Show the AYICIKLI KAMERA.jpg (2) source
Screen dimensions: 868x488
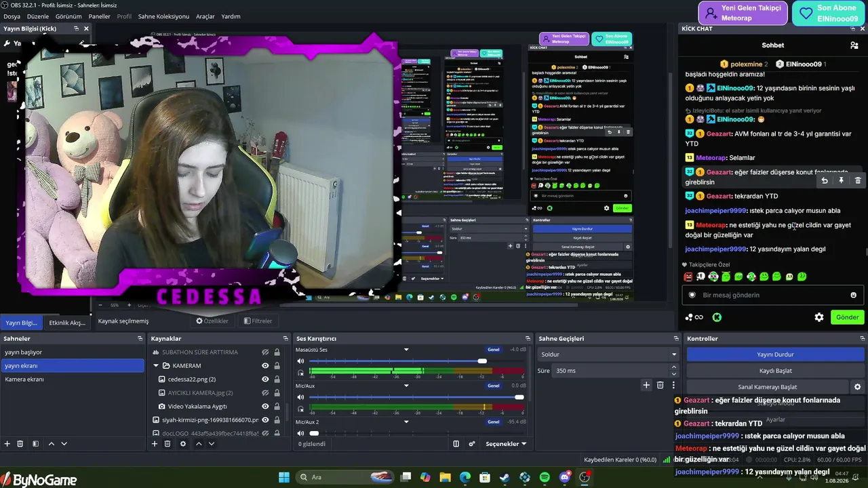pyautogui.click(x=266, y=393)
